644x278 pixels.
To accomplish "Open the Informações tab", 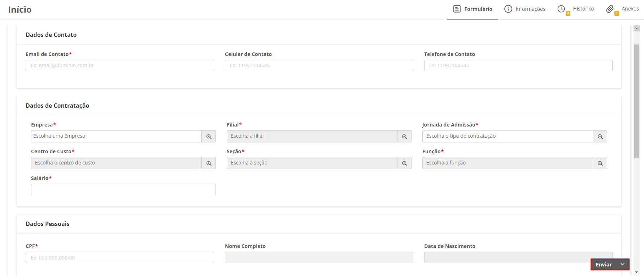I will [525, 9].
